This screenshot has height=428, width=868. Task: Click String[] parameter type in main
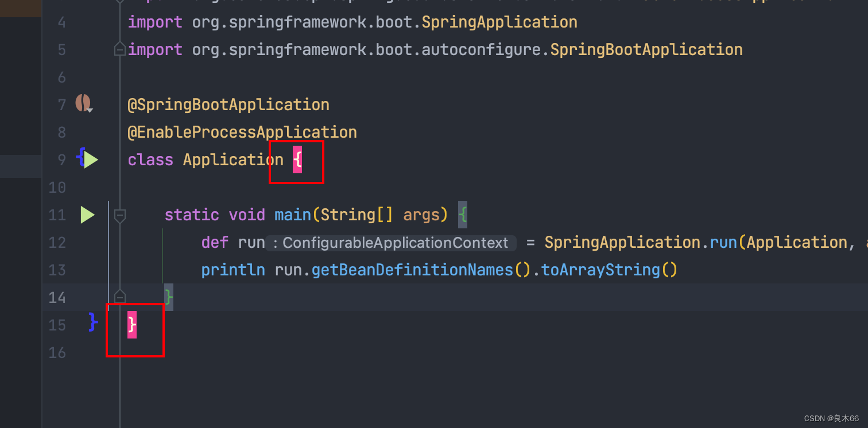click(x=357, y=215)
